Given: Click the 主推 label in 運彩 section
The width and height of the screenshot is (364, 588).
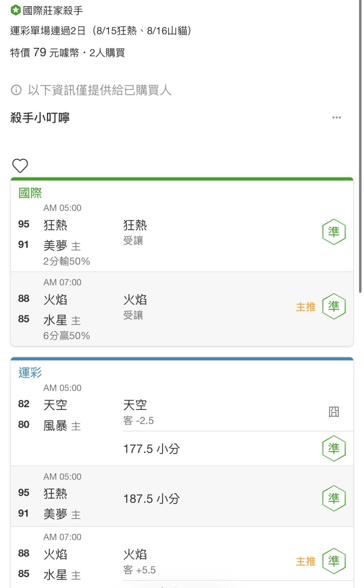Looking at the screenshot, I should 306,561.
